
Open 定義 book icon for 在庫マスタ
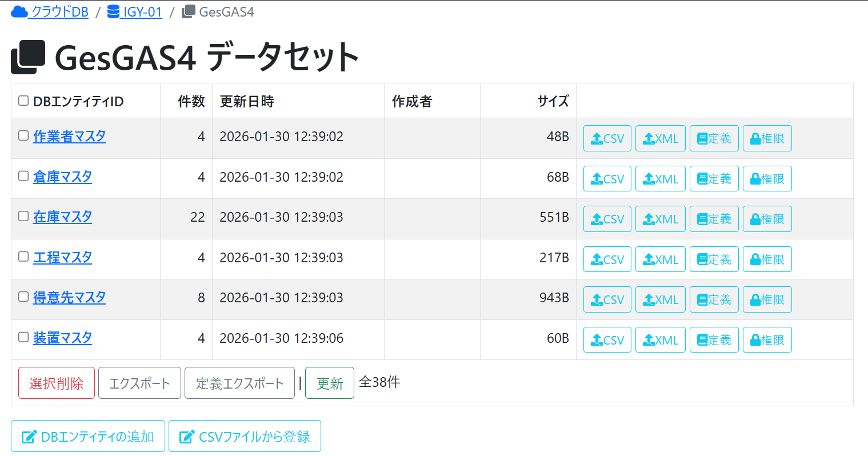[x=702, y=219]
